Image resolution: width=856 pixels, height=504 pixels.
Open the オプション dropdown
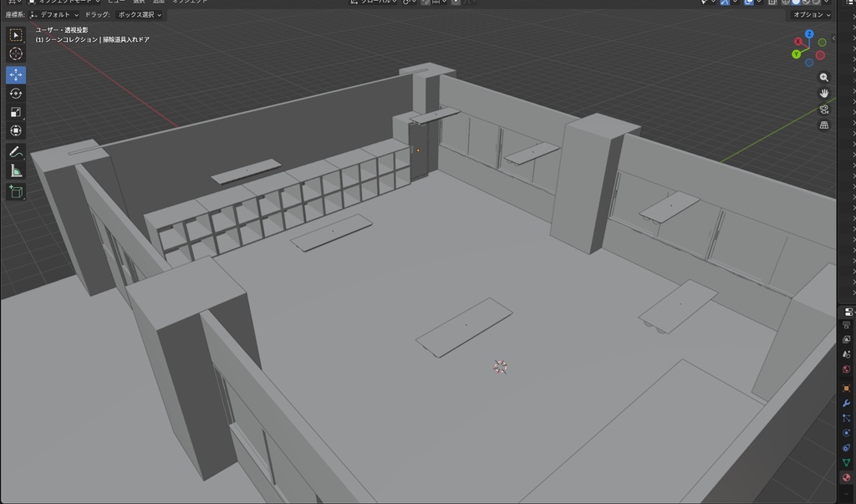click(812, 15)
